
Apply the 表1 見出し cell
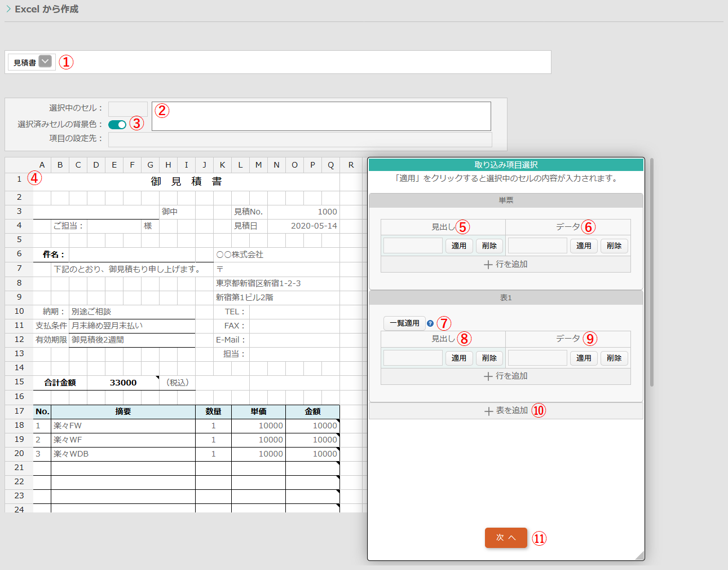click(459, 358)
